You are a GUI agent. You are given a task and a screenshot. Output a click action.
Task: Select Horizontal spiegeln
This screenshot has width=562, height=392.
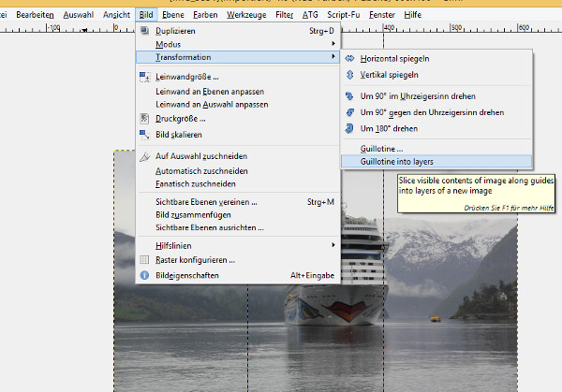click(436, 59)
